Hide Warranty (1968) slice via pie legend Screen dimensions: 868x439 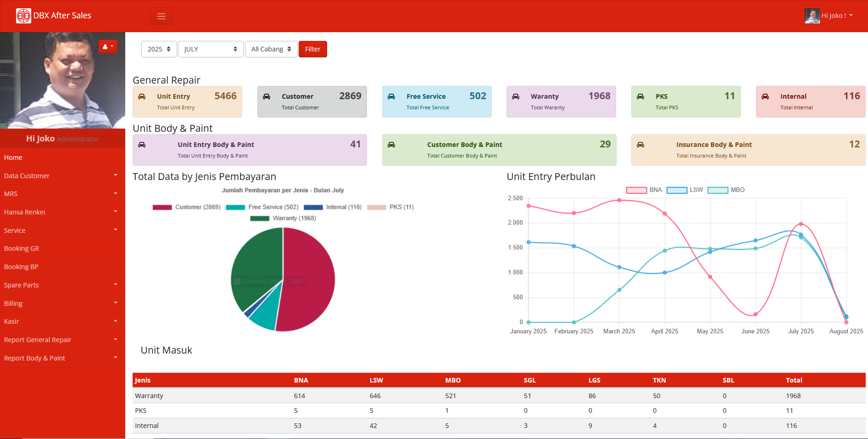pyautogui.click(x=283, y=219)
